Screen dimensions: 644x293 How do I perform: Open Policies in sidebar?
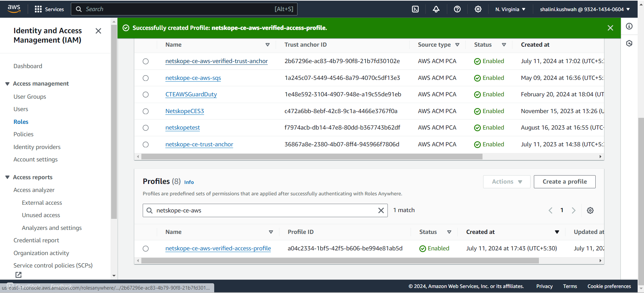[24, 134]
